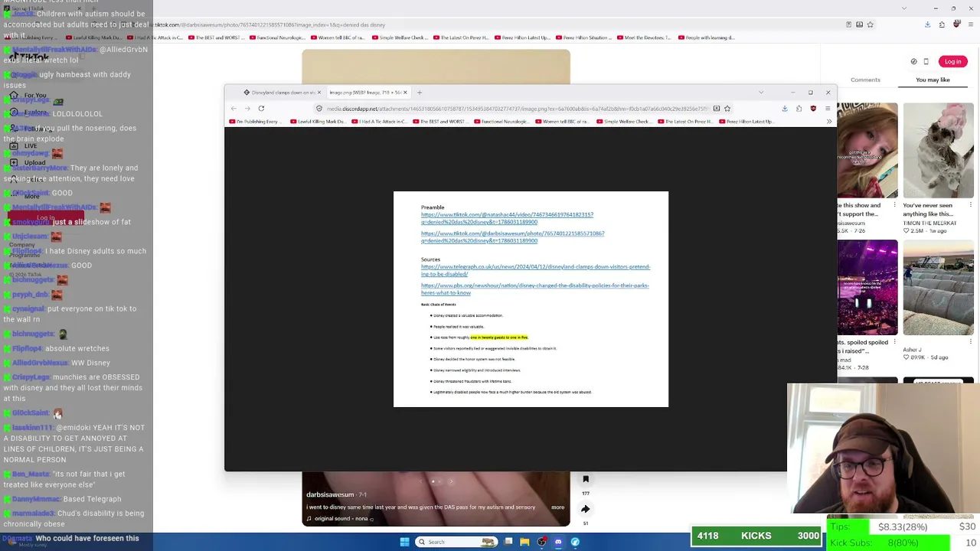This screenshot has height=551, width=980.
Task: Click Log in button on TikTok
Action: point(952,62)
